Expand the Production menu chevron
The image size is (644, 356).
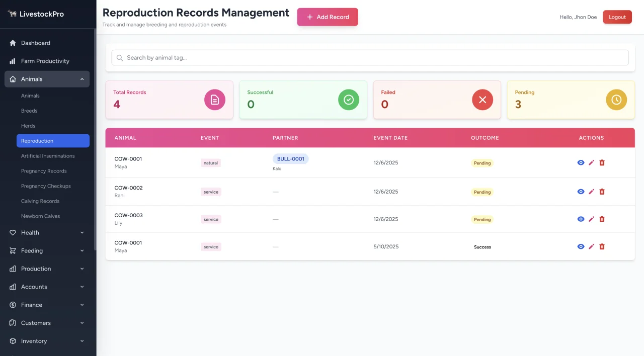click(x=82, y=269)
